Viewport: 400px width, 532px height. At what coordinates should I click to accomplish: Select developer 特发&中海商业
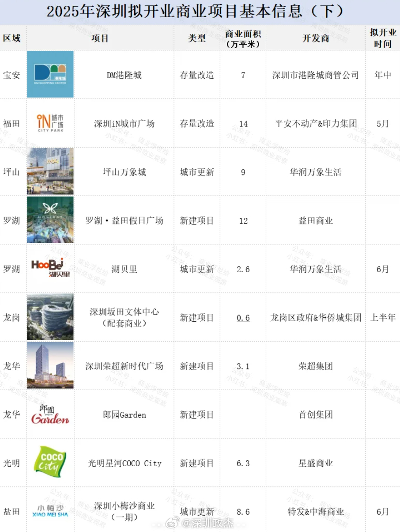click(316, 512)
